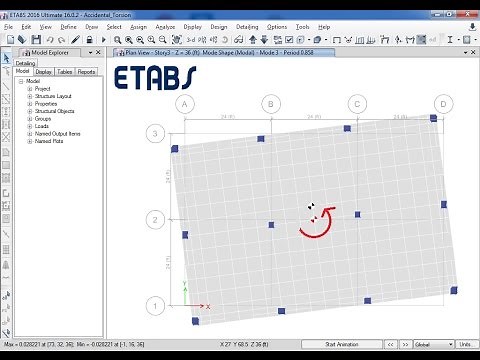Image resolution: width=480 pixels, height=360 pixels.
Task: Close the Model Explorer panel
Action: tap(98, 53)
